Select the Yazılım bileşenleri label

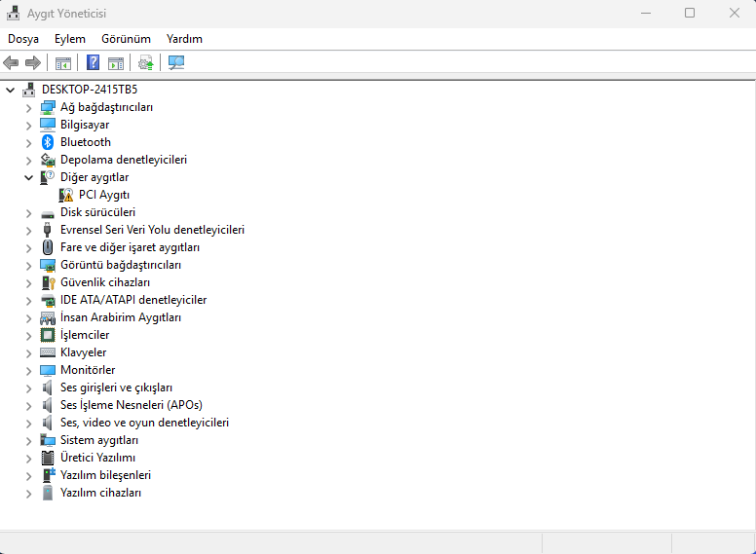(x=105, y=475)
